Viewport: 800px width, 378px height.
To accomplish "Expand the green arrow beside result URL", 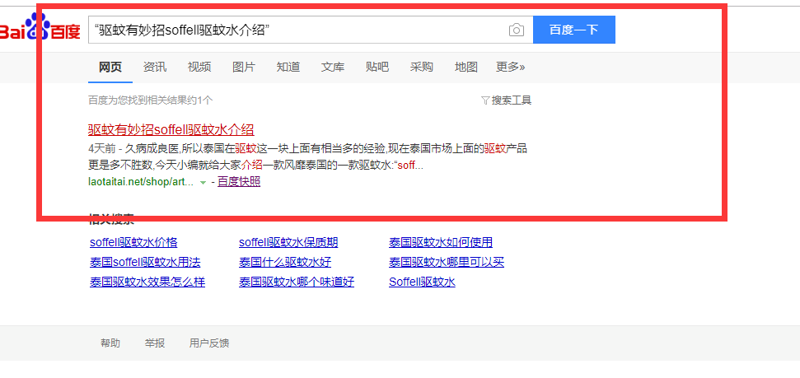I will pos(203,182).
